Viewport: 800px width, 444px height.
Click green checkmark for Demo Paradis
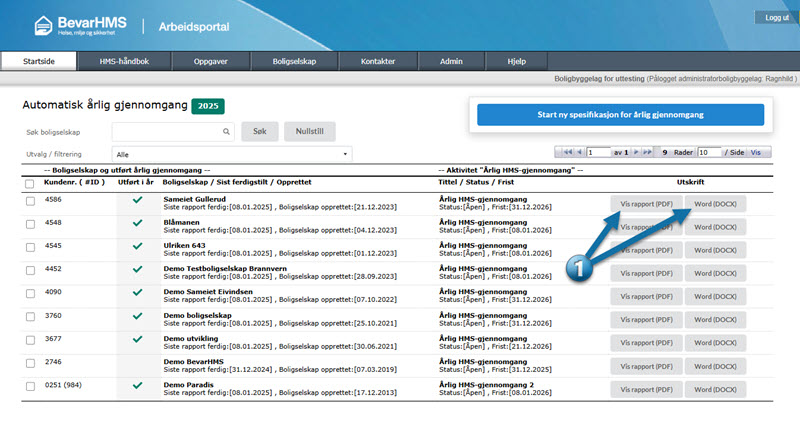(137, 385)
